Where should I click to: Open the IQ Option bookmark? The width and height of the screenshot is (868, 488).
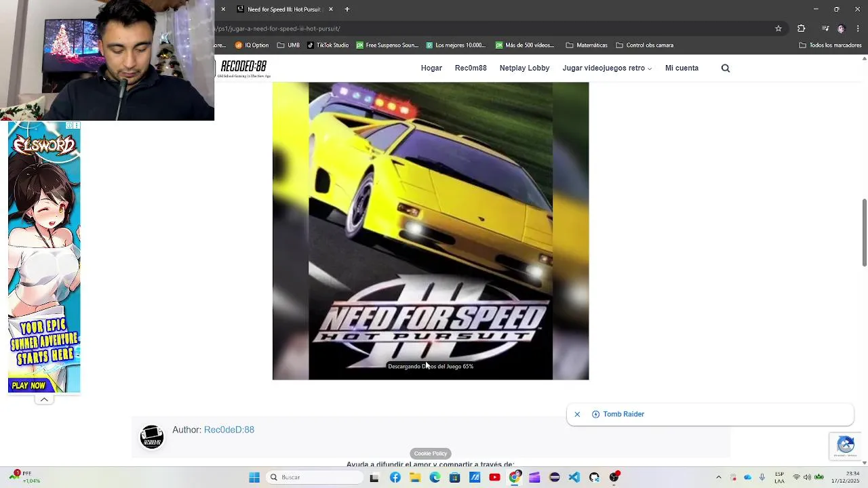point(252,45)
